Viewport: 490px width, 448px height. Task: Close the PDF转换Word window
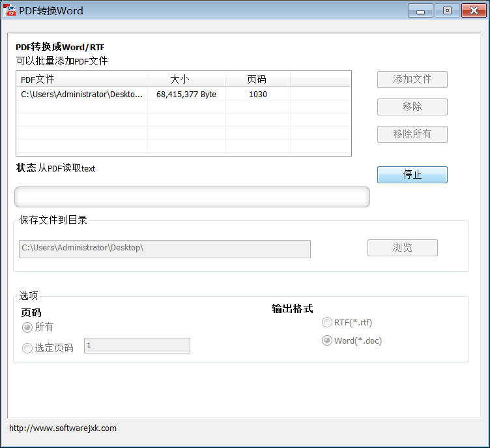474,10
